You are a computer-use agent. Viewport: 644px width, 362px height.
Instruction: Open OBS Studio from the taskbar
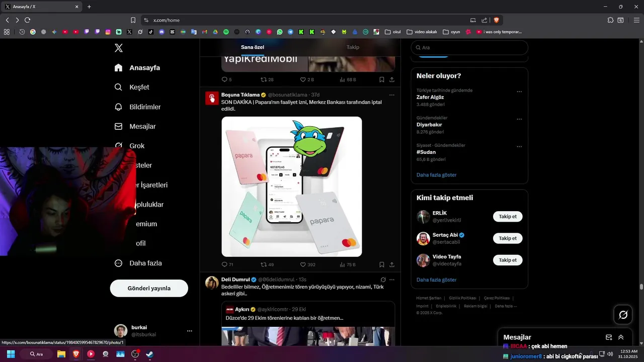point(135,354)
